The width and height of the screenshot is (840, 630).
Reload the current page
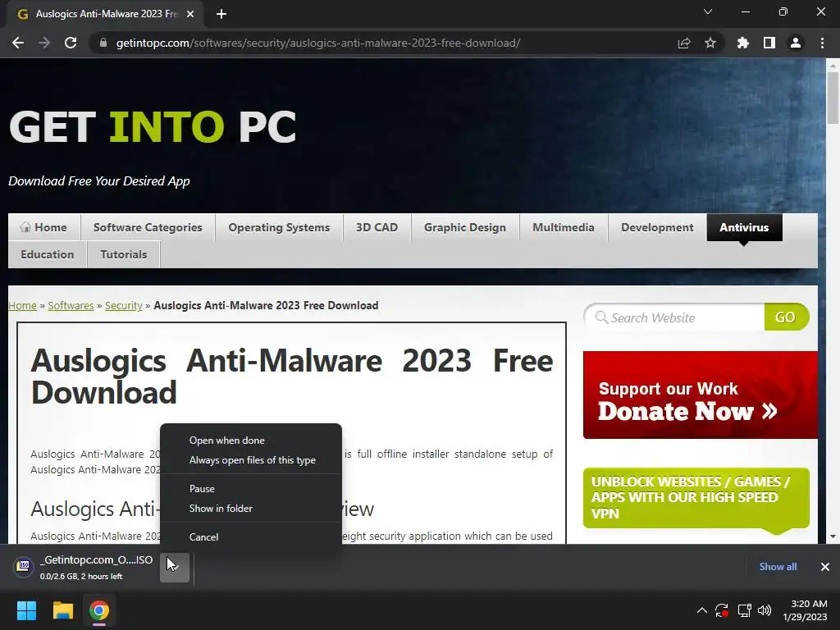(71, 43)
